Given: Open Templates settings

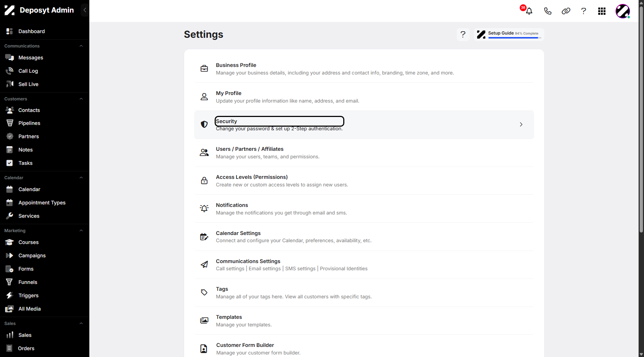Looking at the screenshot, I should [x=364, y=321].
